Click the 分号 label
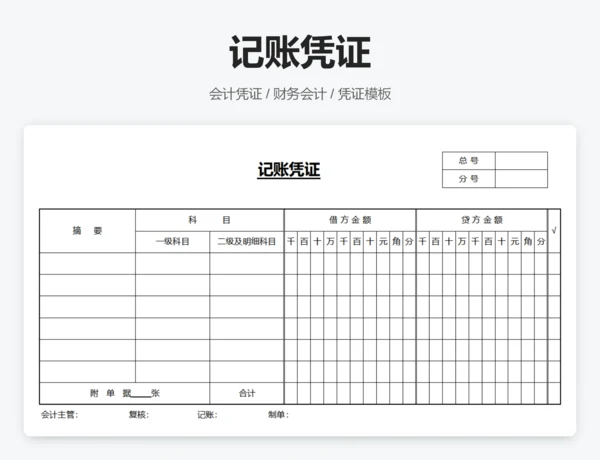This screenshot has width=600, height=460. pyautogui.click(x=469, y=179)
